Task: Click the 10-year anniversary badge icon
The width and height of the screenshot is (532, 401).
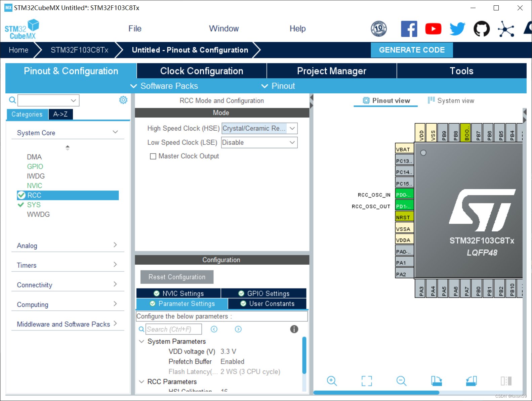Action: [x=379, y=29]
